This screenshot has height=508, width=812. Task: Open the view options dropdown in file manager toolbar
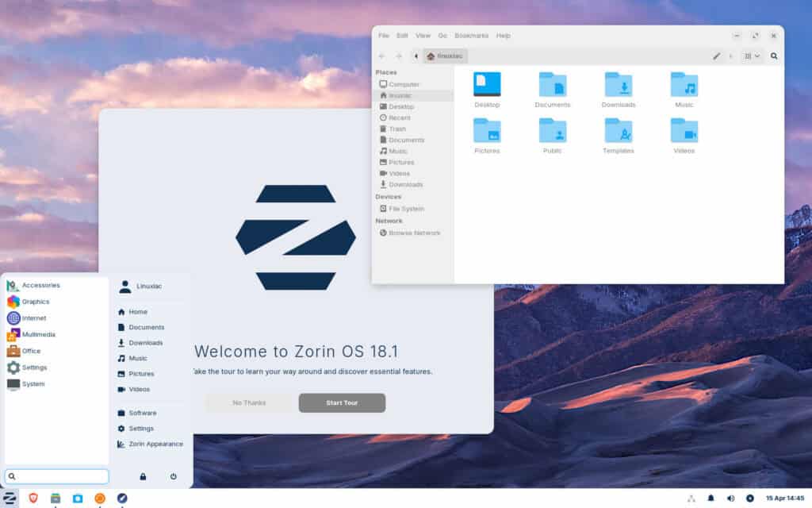750,56
